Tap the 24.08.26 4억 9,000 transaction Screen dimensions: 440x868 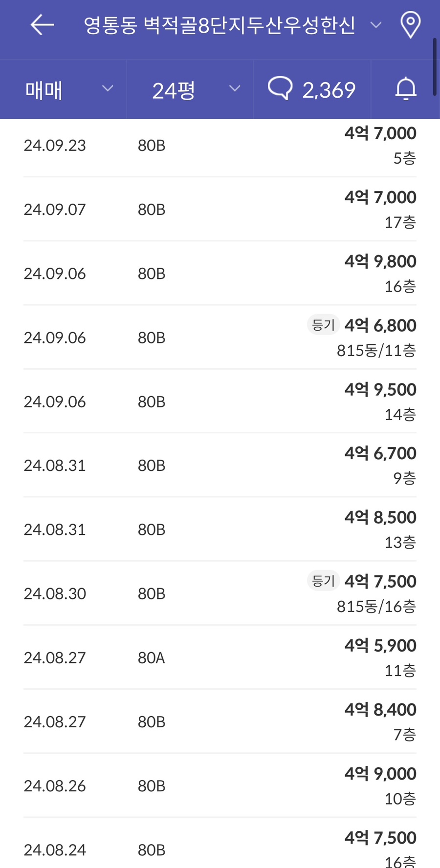(220, 785)
